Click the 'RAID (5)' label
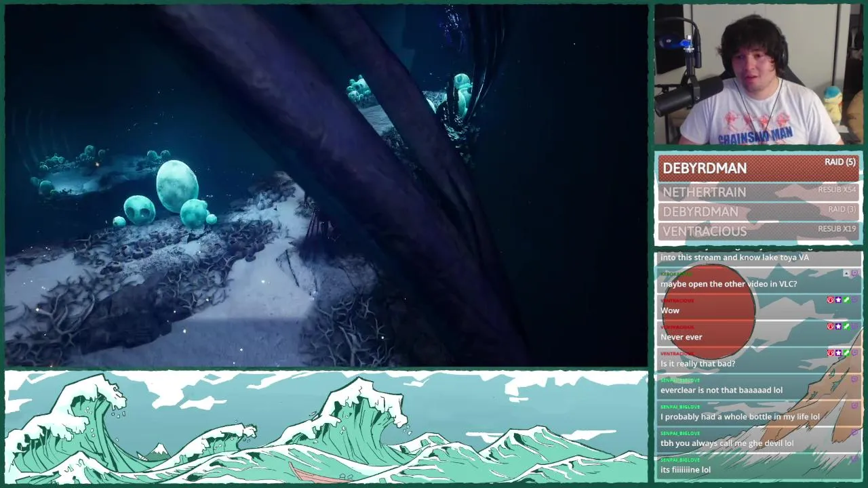The image size is (868, 488). 840,162
